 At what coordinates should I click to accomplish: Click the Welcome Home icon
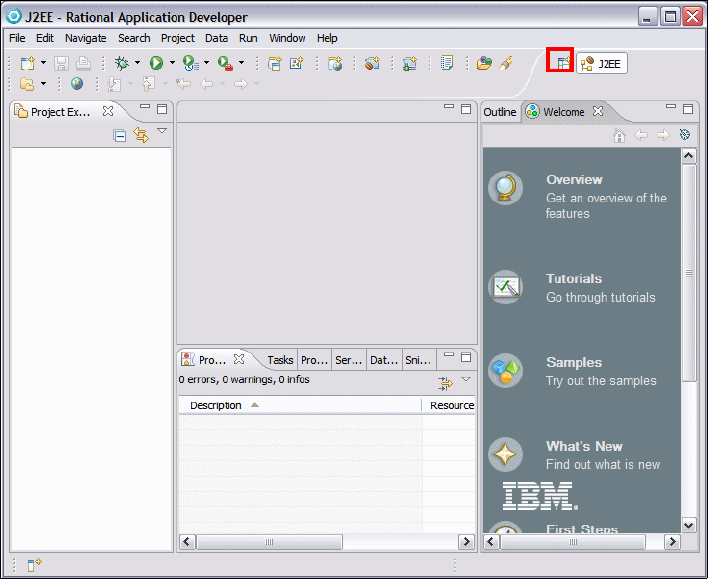pyautogui.click(x=620, y=135)
